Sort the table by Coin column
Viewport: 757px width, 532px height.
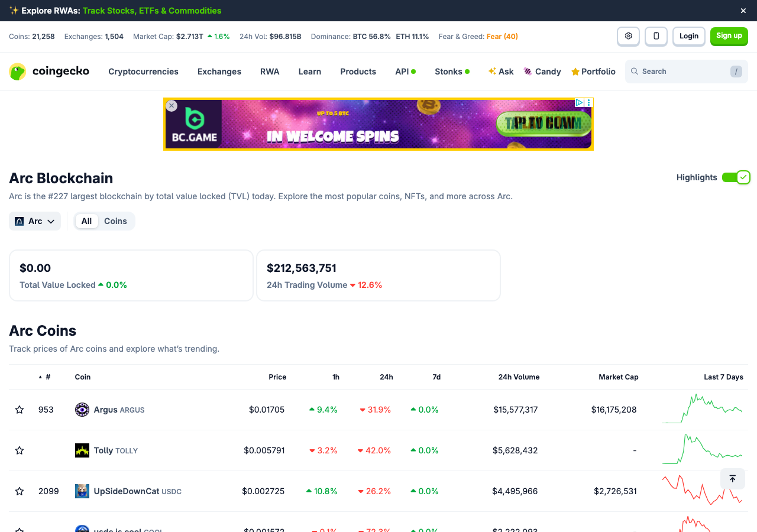83,377
